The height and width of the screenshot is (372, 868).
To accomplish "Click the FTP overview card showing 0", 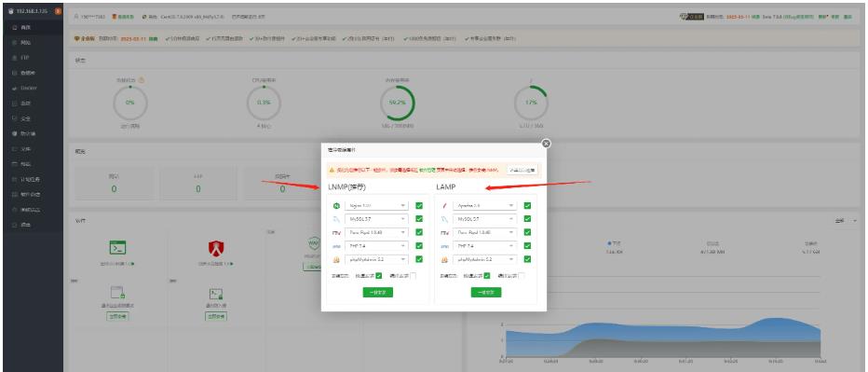I will click(198, 184).
